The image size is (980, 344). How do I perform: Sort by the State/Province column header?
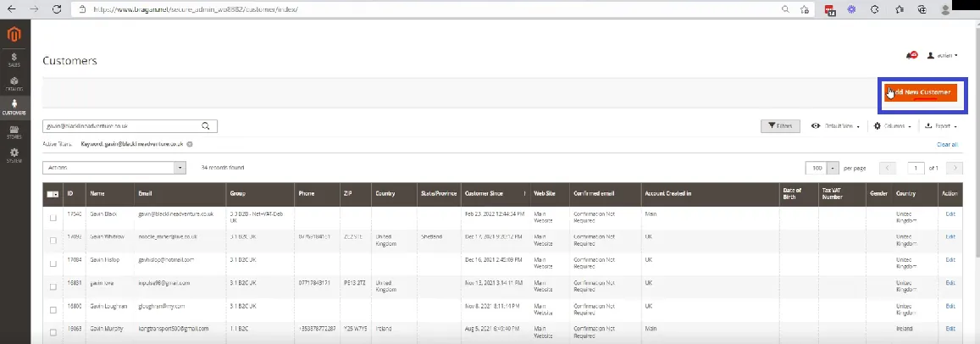(439, 194)
